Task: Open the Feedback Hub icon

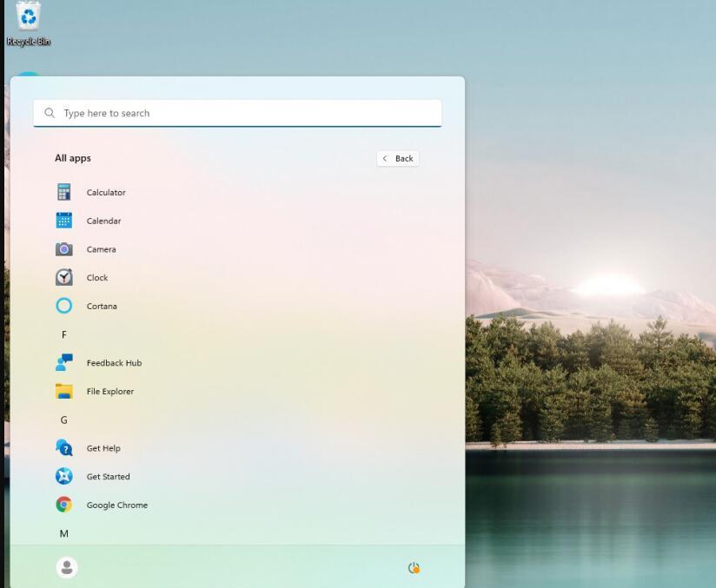Action: pos(64,362)
